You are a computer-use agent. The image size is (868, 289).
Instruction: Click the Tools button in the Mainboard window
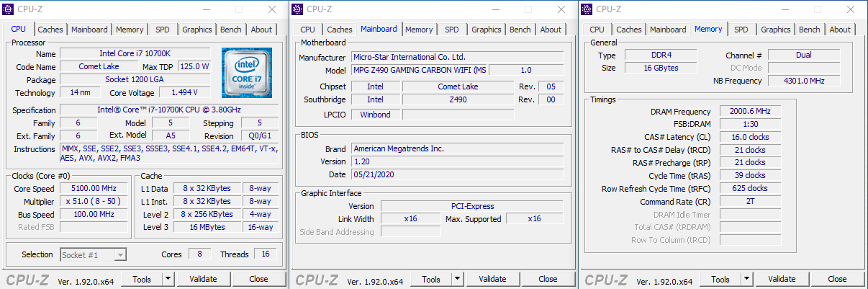click(431, 279)
